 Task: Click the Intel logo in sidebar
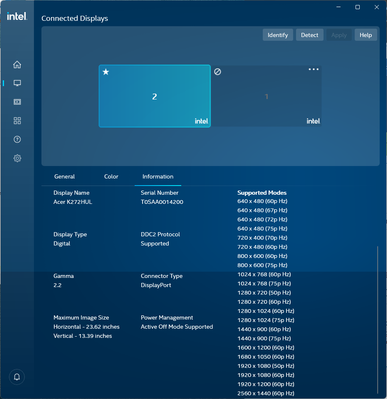(17, 16)
